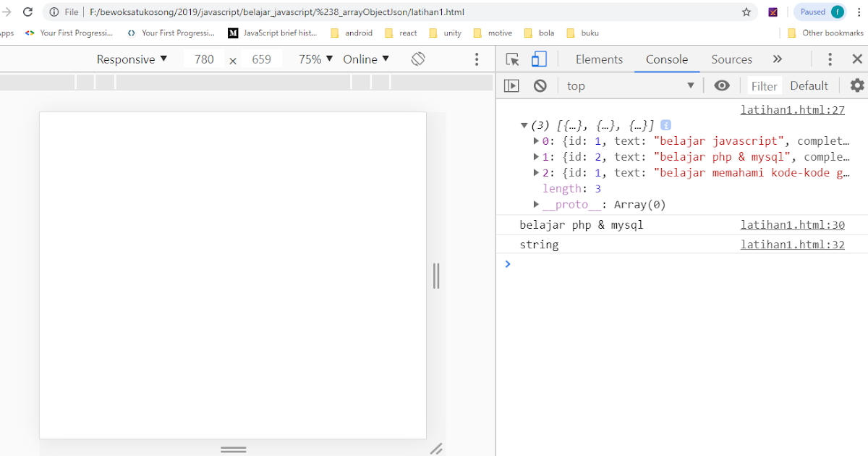
Task: Click the Toggle device toolbar icon
Action: coord(539,59)
